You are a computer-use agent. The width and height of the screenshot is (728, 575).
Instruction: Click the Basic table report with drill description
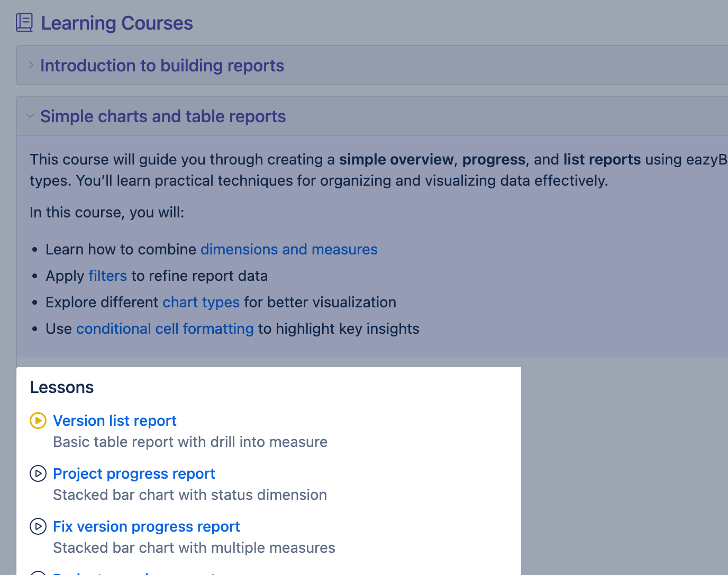190,442
